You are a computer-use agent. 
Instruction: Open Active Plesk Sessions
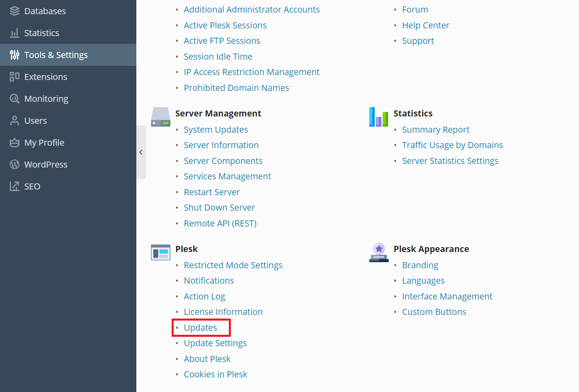pos(225,25)
